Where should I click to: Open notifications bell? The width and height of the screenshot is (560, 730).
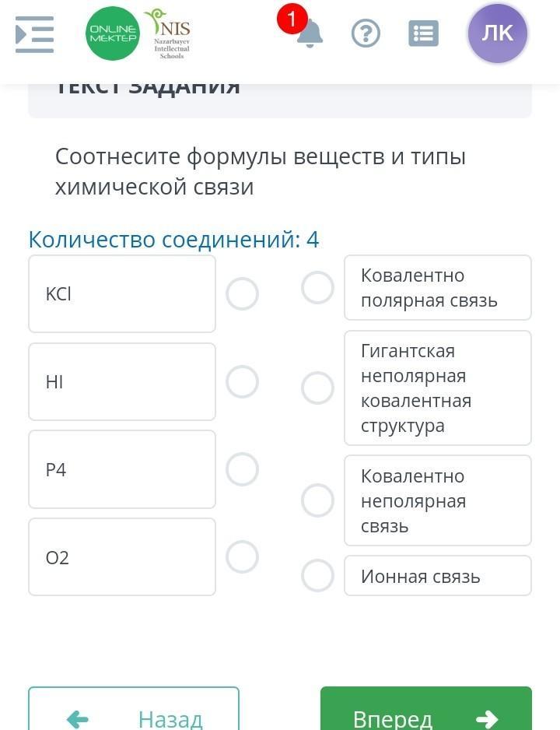pos(310,34)
